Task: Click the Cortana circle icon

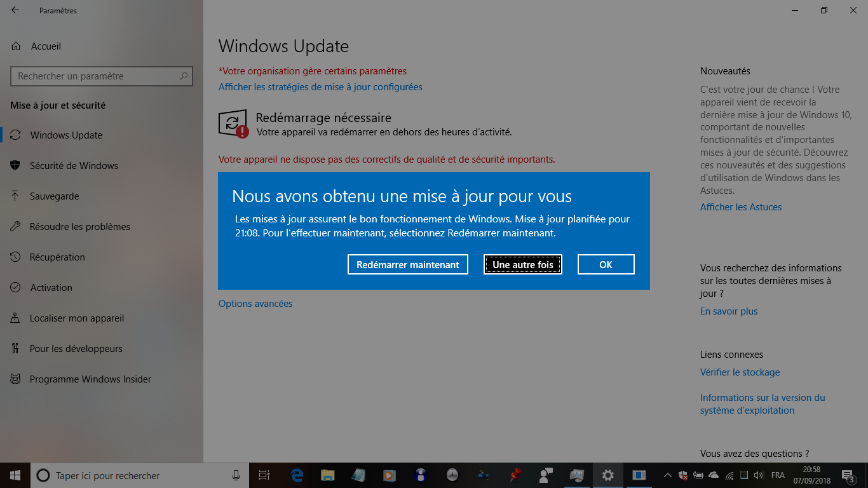Action: (43, 475)
